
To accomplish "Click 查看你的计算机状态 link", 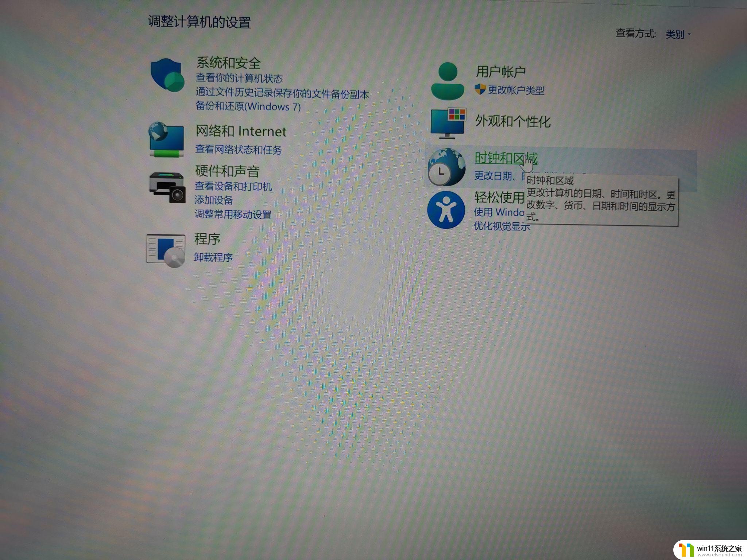I will coord(239,78).
